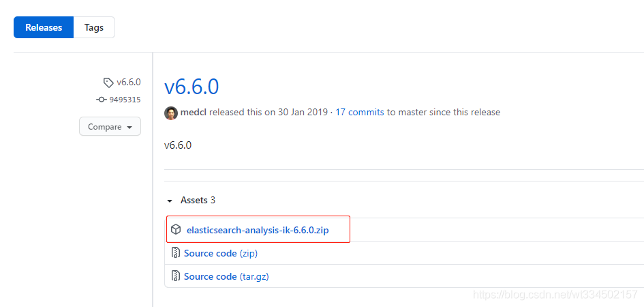644x307 pixels.
Task: Click the package icon beside elasticsearch-analysis-ik zip
Action: (176, 230)
